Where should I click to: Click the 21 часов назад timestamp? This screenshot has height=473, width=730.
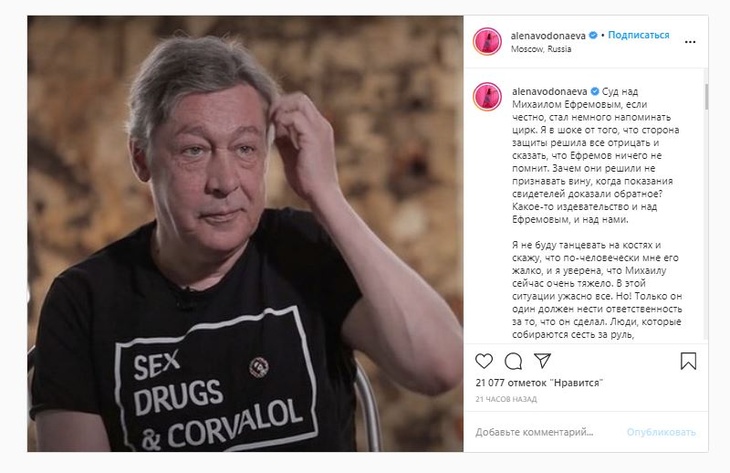[x=506, y=399]
